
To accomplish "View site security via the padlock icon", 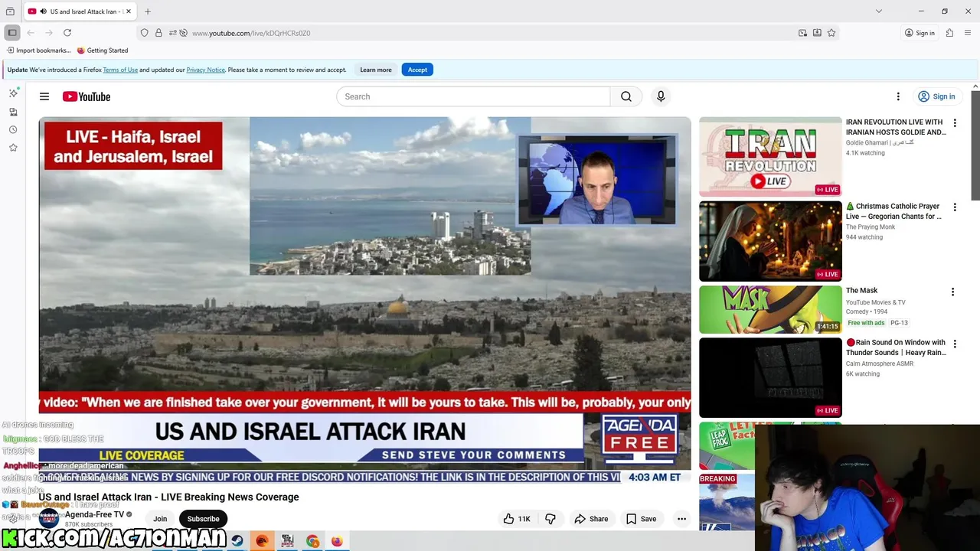I will (158, 33).
